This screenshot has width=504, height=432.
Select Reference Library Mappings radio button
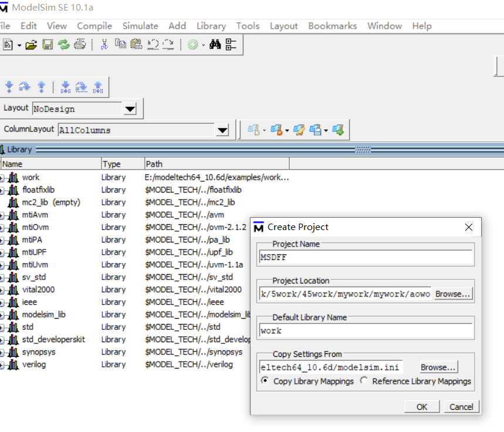364,381
